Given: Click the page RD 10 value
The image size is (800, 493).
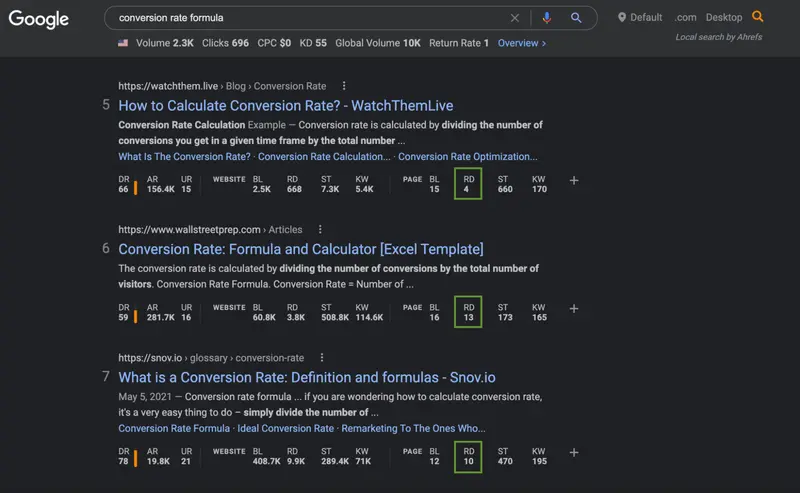Looking at the screenshot, I should coord(468,461).
